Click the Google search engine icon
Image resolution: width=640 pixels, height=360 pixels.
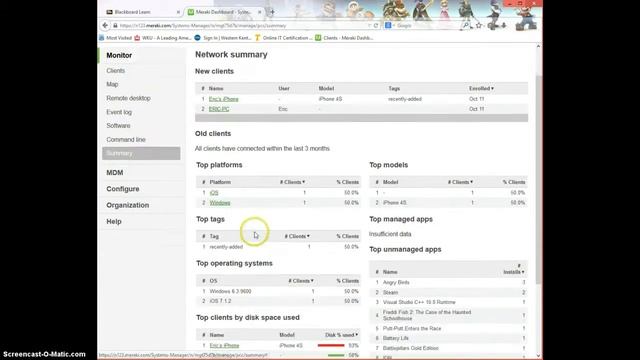coord(388,25)
